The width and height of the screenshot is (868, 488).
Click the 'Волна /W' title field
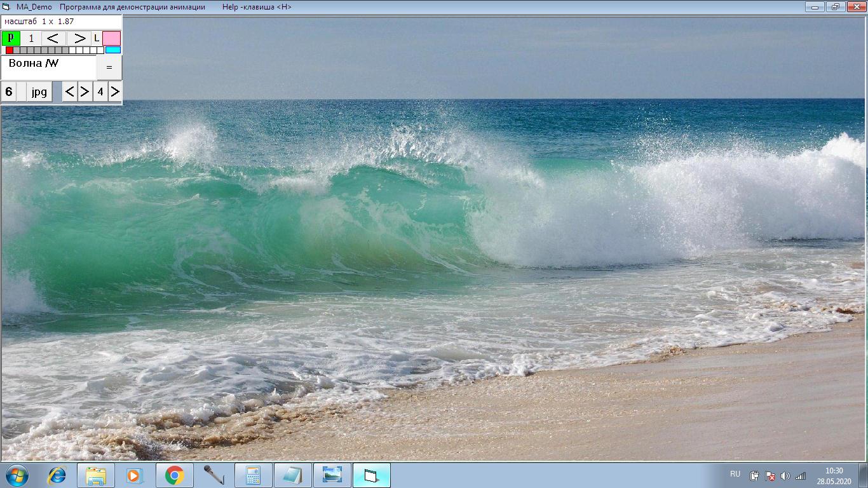point(49,67)
